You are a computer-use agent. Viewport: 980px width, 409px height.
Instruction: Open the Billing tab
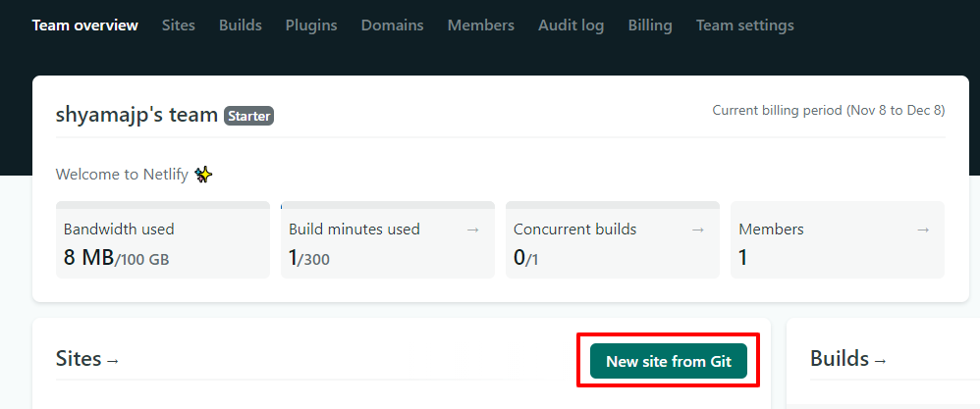pos(650,26)
